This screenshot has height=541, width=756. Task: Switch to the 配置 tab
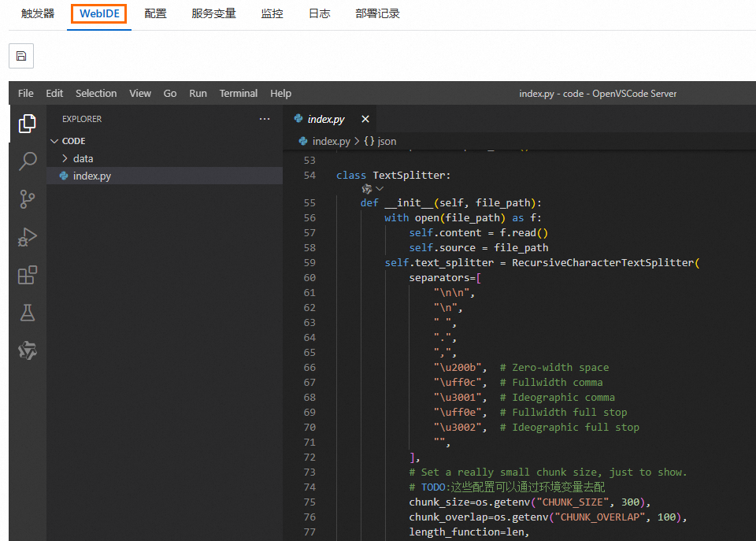[x=155, y=13]
